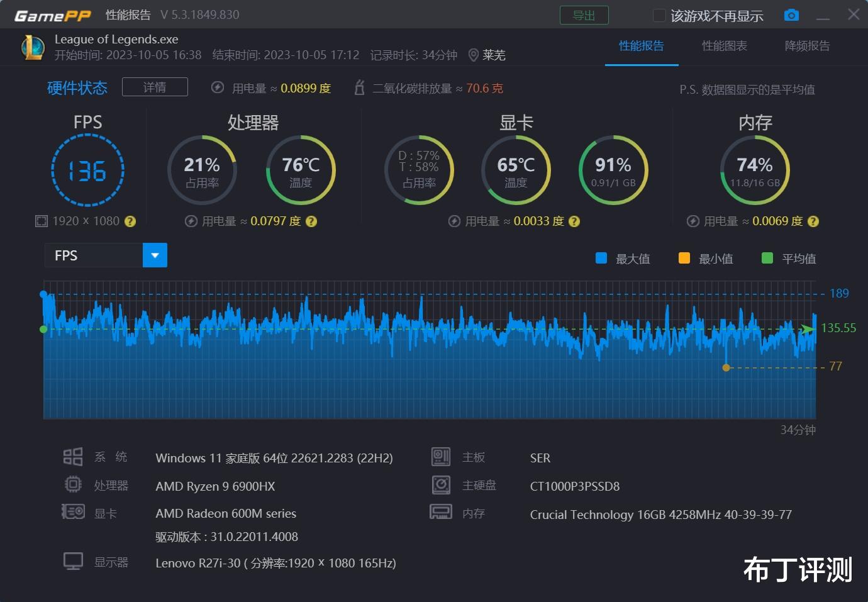Click the CT1000P3PSSD8 disk name
Viewport: 868px width, 602px height.
tap(575, 486)
